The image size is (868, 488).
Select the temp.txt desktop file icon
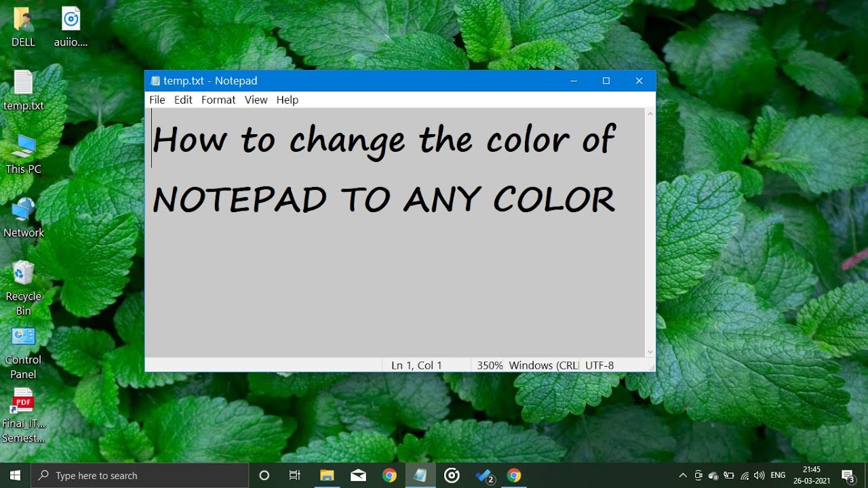tap(23, 91)
